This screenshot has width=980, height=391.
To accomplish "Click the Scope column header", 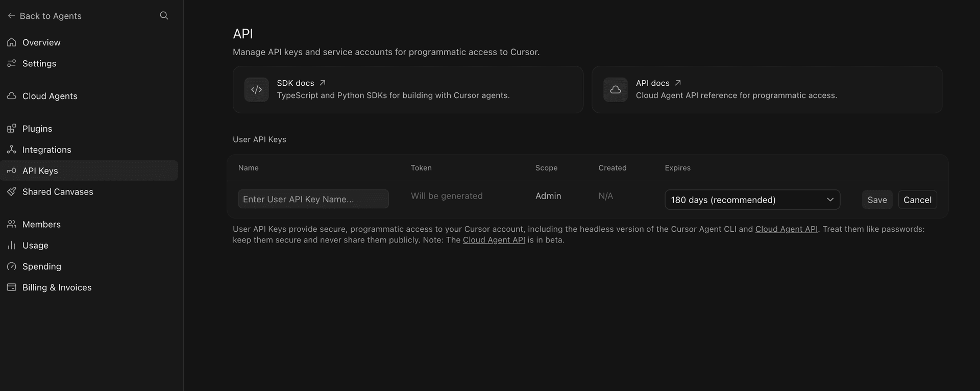I will tap(546, 168).
